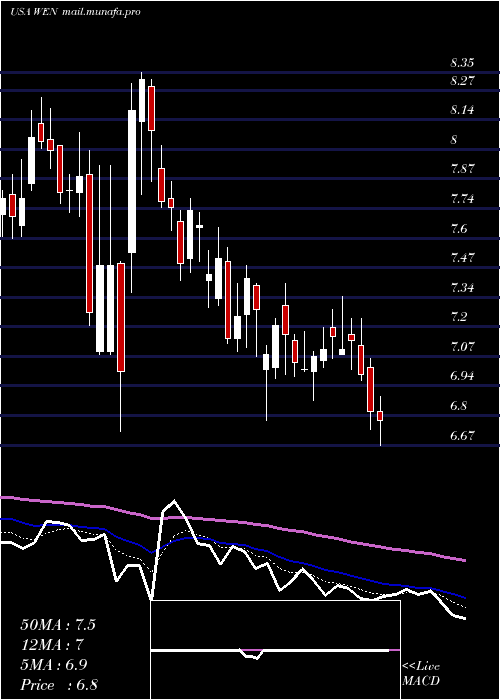Viewport: 500px width, 700px height.
Task: Click the 'USA WEN mail.munafa.pro' chart title
Action: (x=75, y=12)
